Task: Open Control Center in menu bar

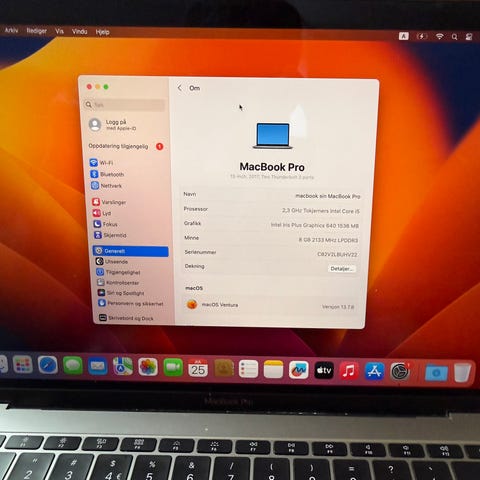Action: click(469, 37)
